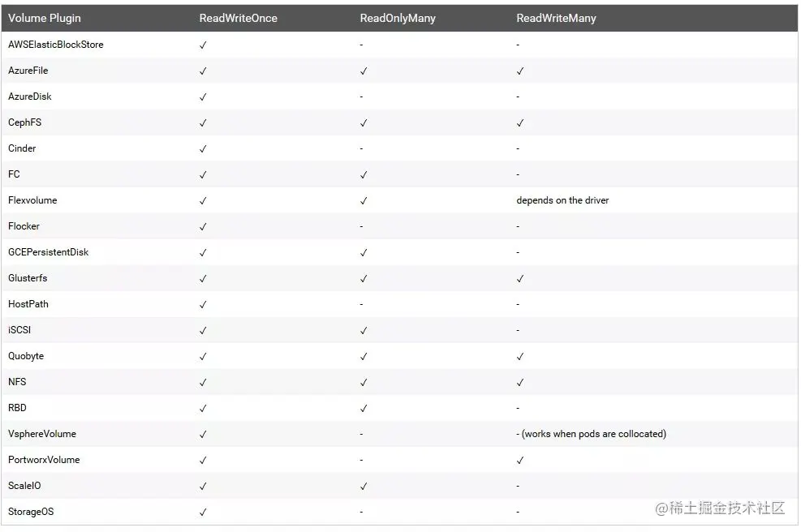The height and width of the screenshot is (532, 801).
Task: Select the ReadWriteMany column header
Action: point(556,18)
